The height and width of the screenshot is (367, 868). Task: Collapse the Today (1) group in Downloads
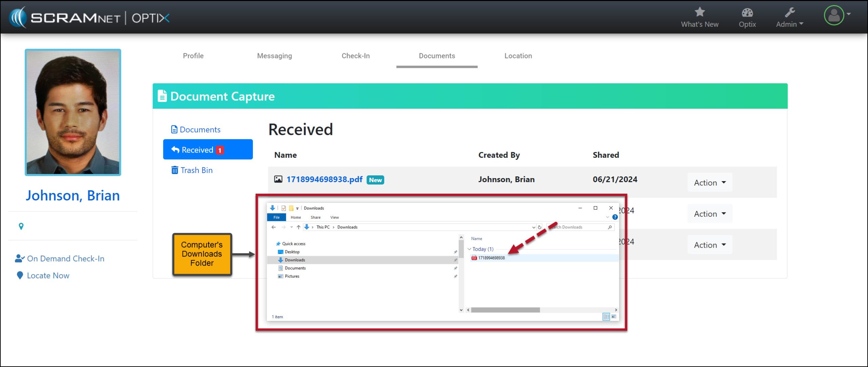tap(469, 249)
